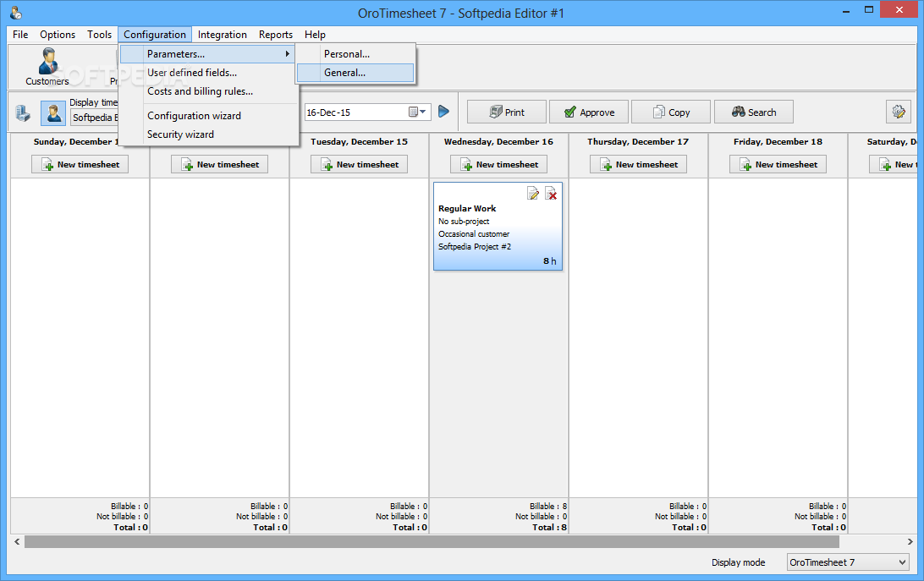Click the Friday, December 18 header

[778, 141]
